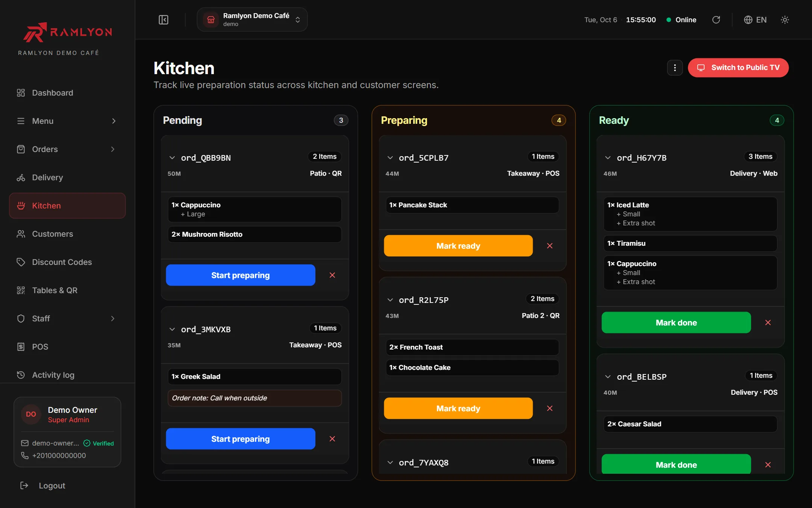The height and width of the screenshot is (508, 812).
Task: Toggle the light/dark theme sun icon
Action: point(785,20)
